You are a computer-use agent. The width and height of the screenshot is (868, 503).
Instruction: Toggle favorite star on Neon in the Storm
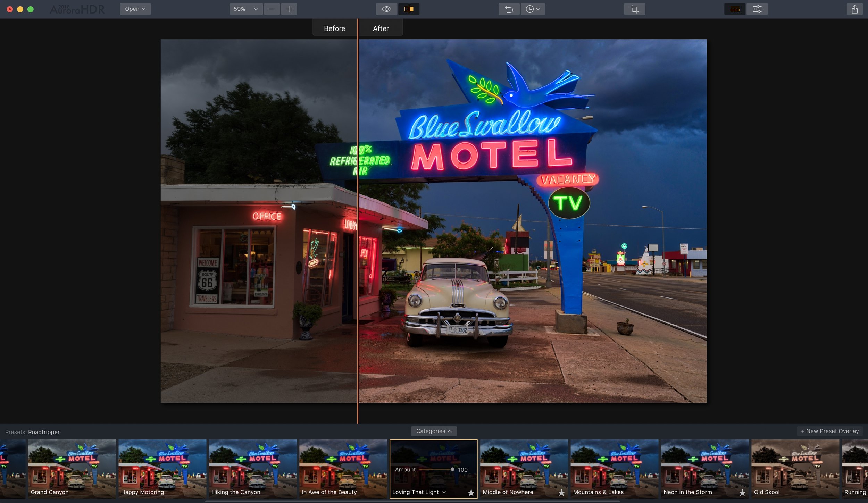tap(742, 492)
